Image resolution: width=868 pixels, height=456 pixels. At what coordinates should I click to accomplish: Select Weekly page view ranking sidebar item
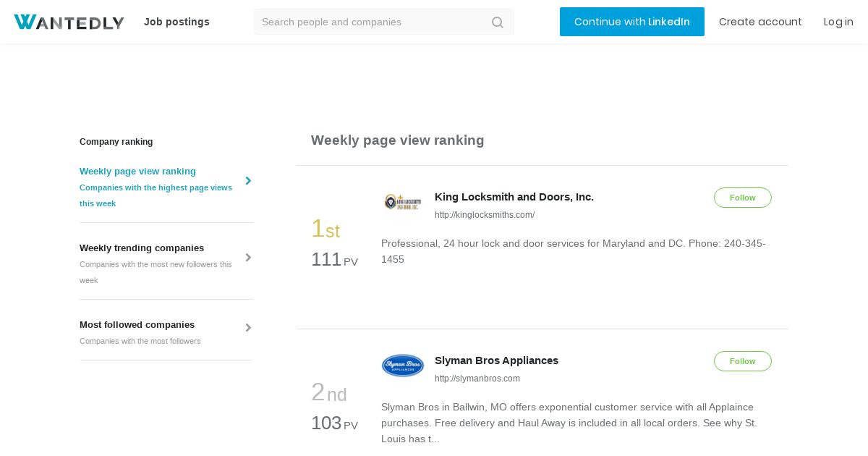pos(137,172)
